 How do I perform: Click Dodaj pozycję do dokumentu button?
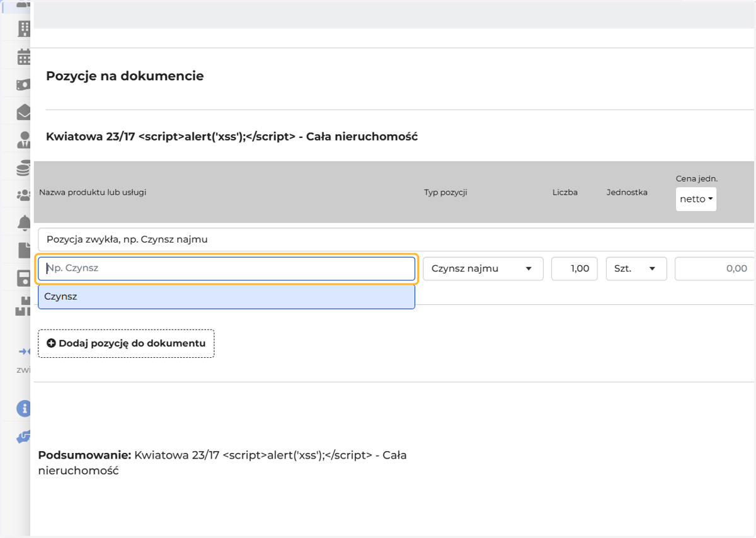pyautogui.click(x=126, y=343)
